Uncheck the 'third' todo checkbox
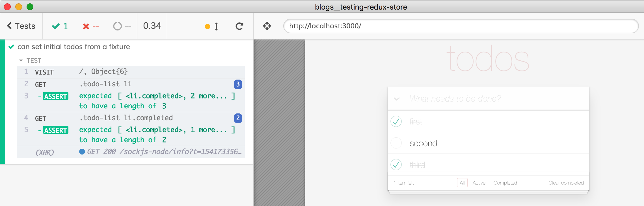The height and width of the screenshot is (206, 644). coord(396,165)
